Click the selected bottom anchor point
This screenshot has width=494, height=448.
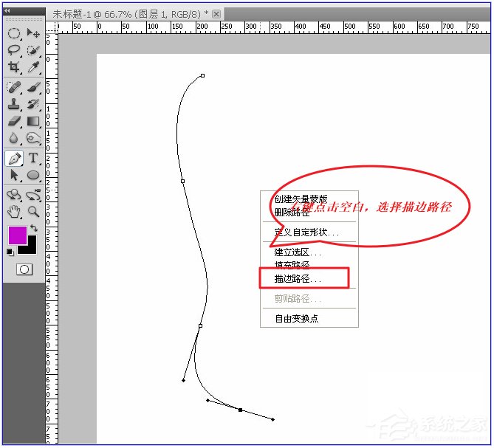241,410
